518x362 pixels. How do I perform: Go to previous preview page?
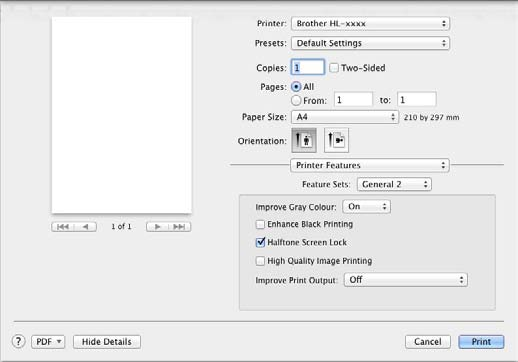click(86, 227)
